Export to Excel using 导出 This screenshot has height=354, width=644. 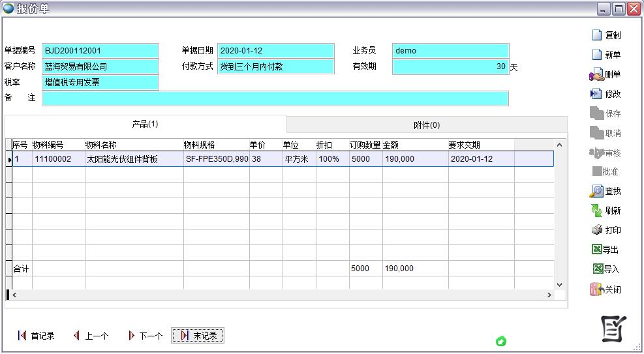coord(596,250)
